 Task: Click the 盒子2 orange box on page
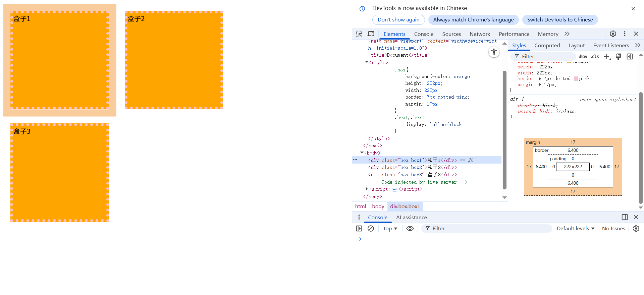point(174,60)
